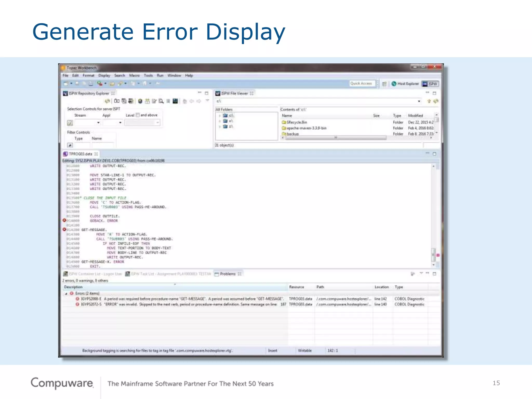Open the Run menu
The image size is (532, 399).
(160, 75)
